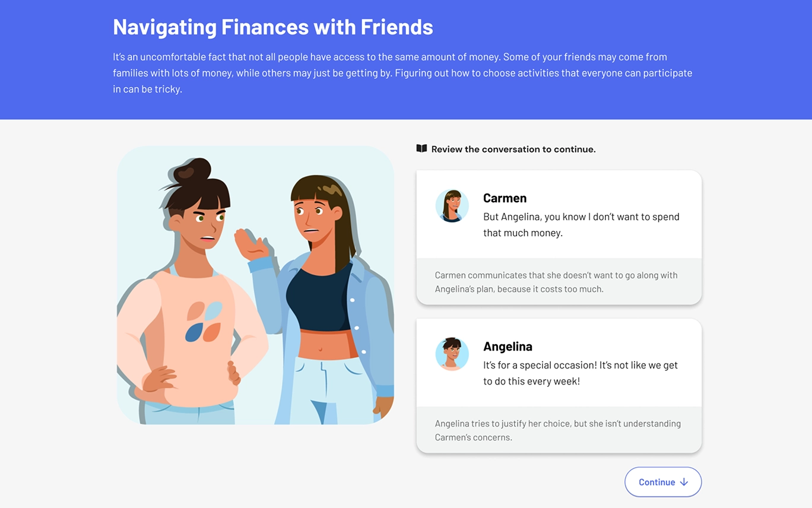Click the open book icon
The width and height of the screenshot is (812, 508).
tap(421, 148)
